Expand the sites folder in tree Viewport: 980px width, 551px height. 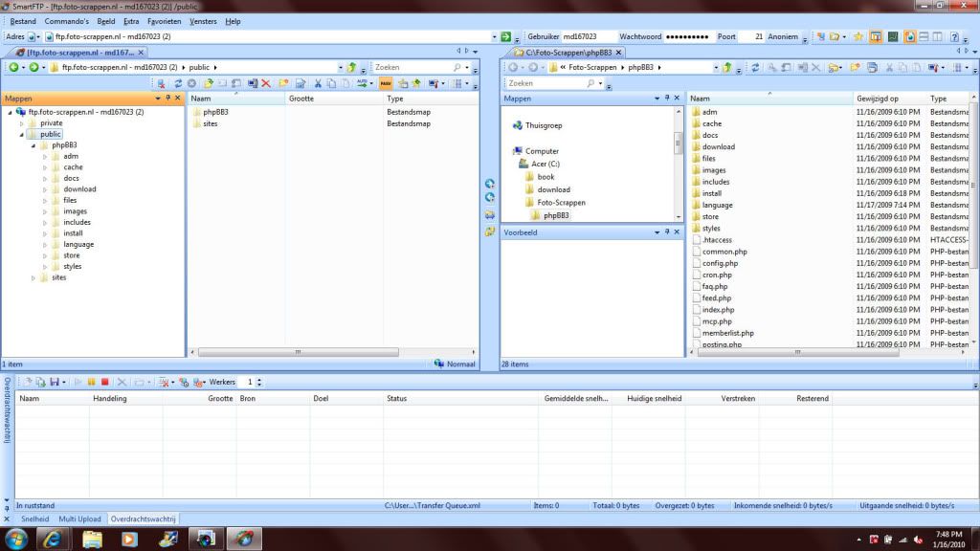click(x=33, y=278)
